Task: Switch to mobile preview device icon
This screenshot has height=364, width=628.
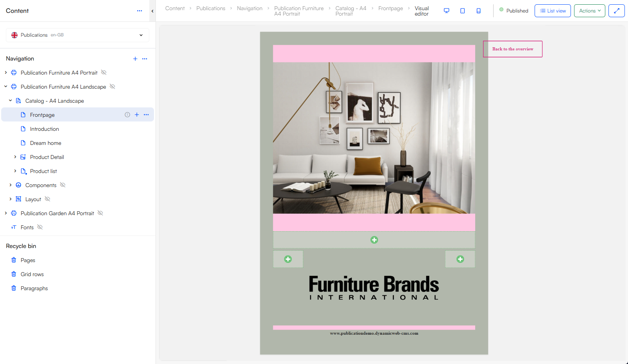Action: point(478,11)
